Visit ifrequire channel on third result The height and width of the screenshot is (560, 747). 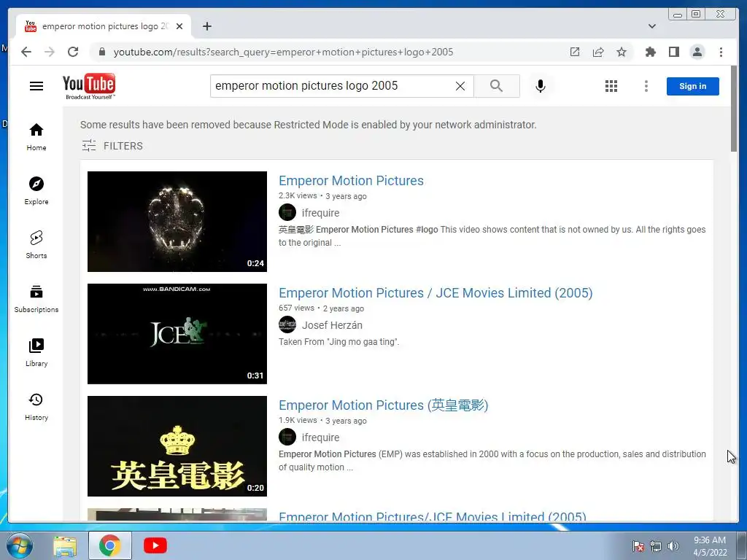tap(321, 437)
